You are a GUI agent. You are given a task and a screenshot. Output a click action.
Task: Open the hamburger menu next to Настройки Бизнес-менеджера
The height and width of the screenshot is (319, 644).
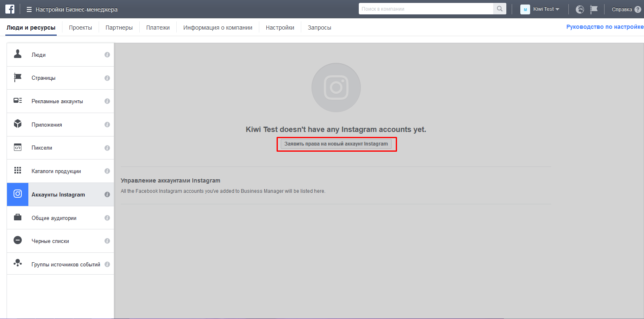(29, 9)
